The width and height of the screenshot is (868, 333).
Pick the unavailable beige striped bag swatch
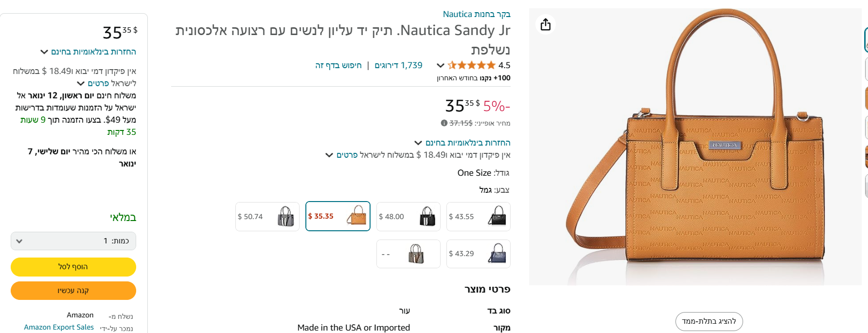point(408,254)
